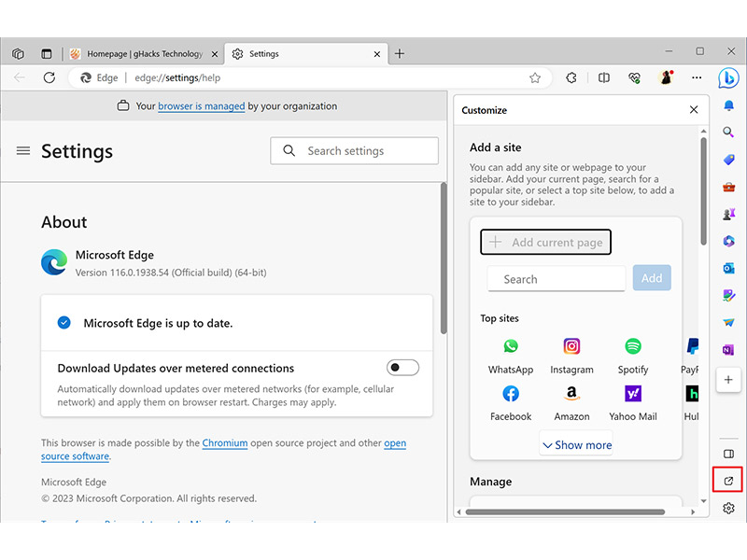Open the Chromium link
This screenshot has width=747, height=560.
[225, 442]
